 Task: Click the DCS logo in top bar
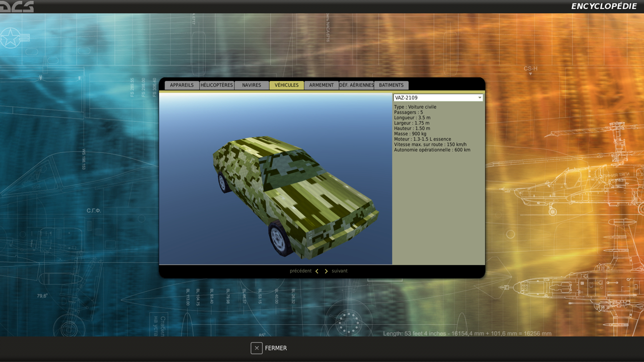click(17, 7)
